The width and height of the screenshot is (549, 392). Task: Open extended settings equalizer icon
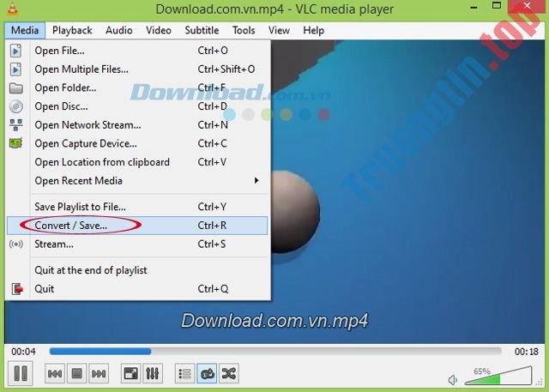click(x=153, y=374)
